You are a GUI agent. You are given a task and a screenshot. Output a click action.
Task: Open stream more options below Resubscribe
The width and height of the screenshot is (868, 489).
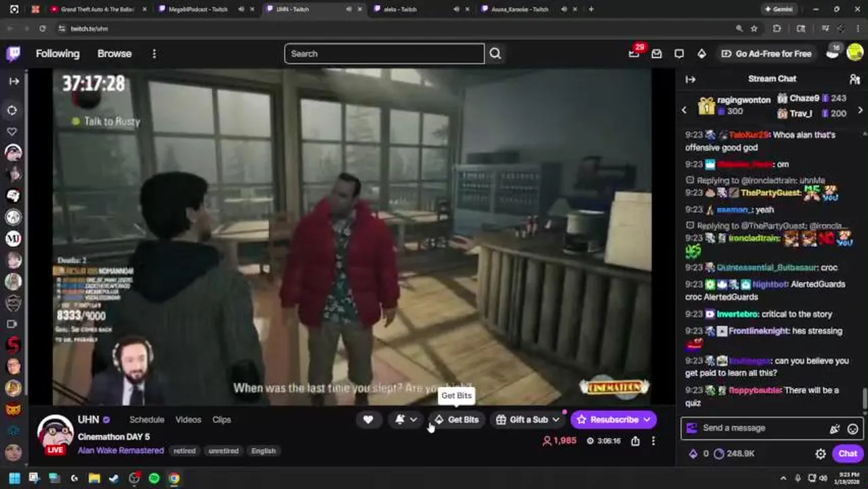click(x=653, y=441)
